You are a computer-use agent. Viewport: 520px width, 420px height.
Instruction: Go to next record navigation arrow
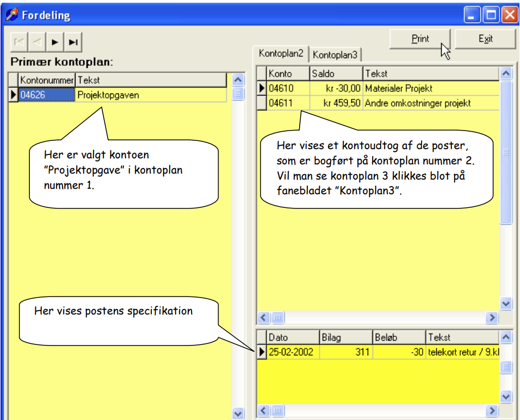55,42
